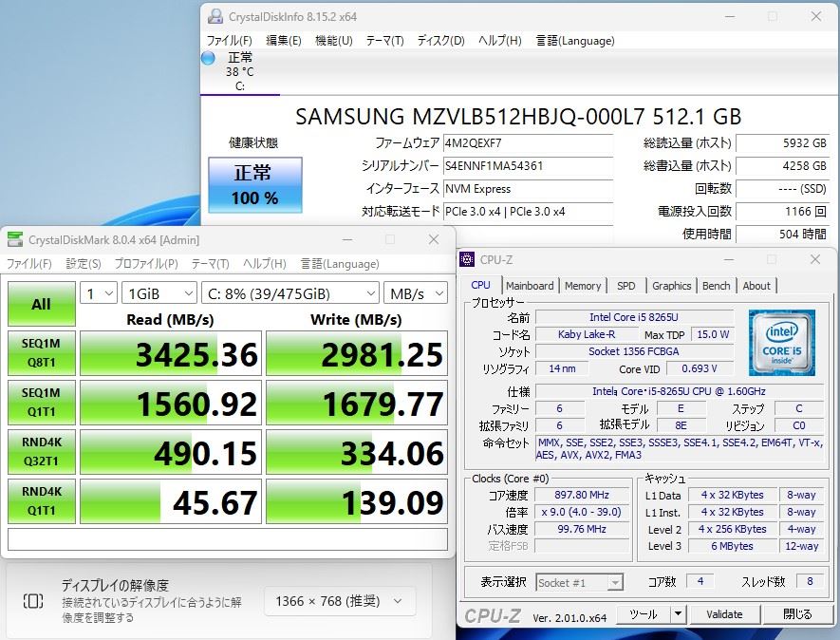The image size is (840, 640).
Task: Click the ツール button in CPU-Z
Action: click(x=644, y=614)
